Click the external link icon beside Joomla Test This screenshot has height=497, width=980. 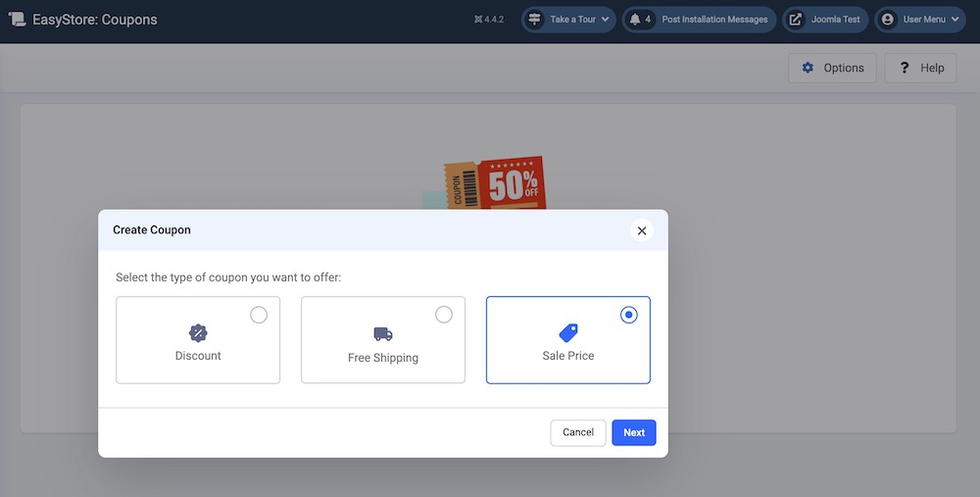coord(795,20)
